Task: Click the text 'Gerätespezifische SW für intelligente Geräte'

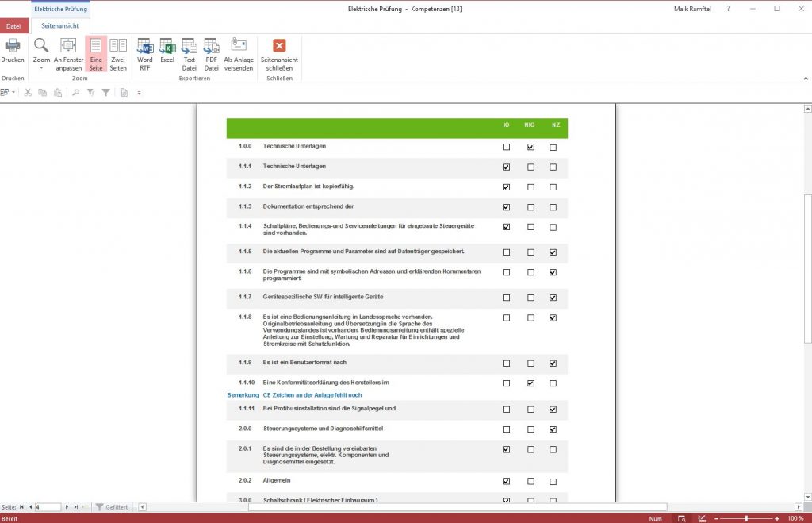Action: (x=324, y=297)
